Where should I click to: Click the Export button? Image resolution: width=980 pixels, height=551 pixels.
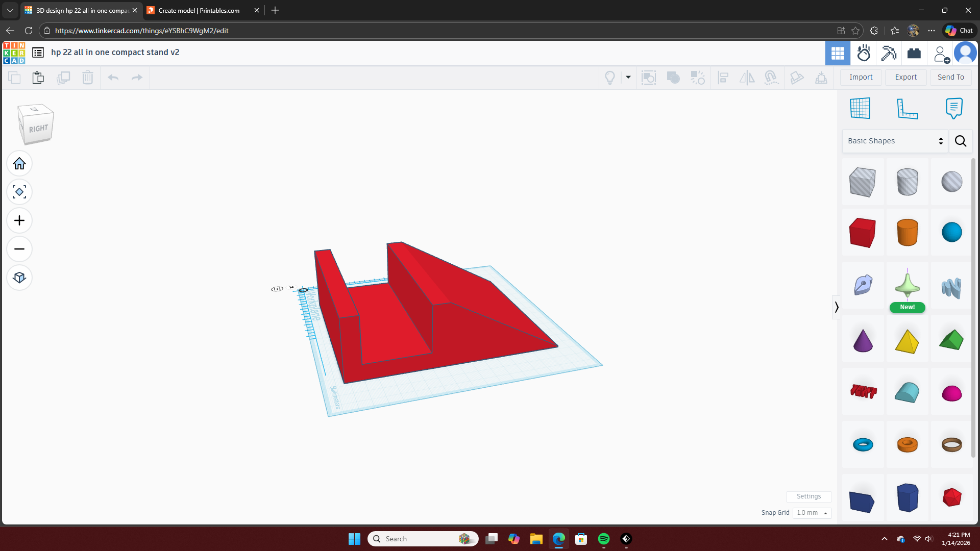coord(906,77)
